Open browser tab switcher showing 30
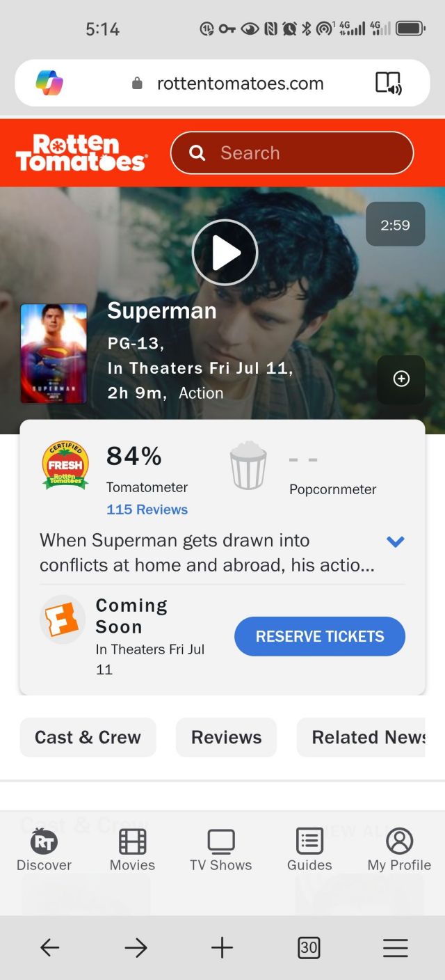The height and width of the screenshot is (980, 445). pos(309,947)
